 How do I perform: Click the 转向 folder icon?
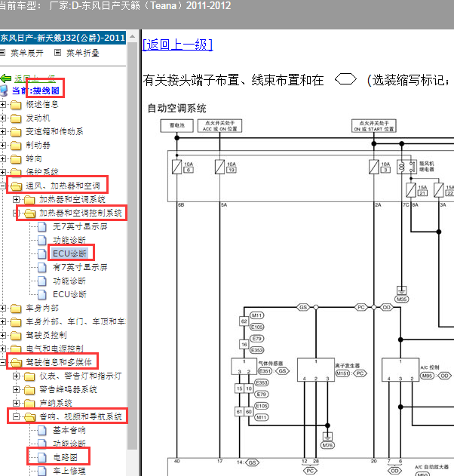coord(16,159)
